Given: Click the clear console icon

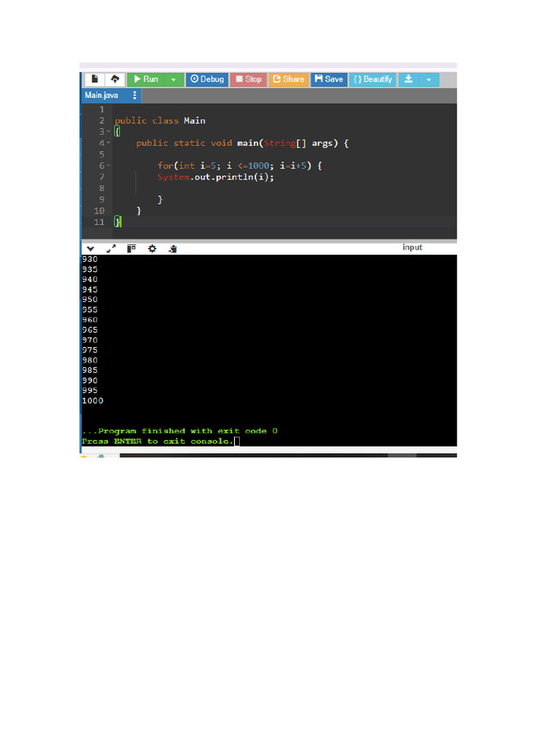Looking at the screenshot, I should pyautogui.click(x=172, y=249).
